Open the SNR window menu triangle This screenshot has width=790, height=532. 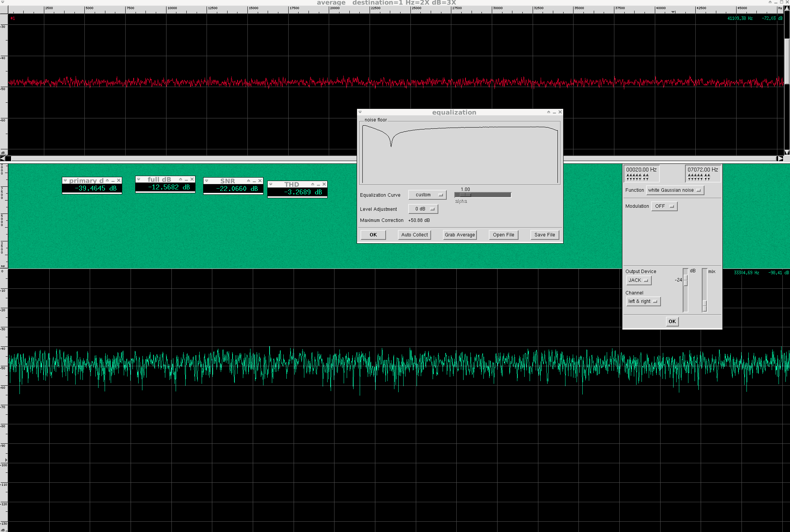[207, 181]
